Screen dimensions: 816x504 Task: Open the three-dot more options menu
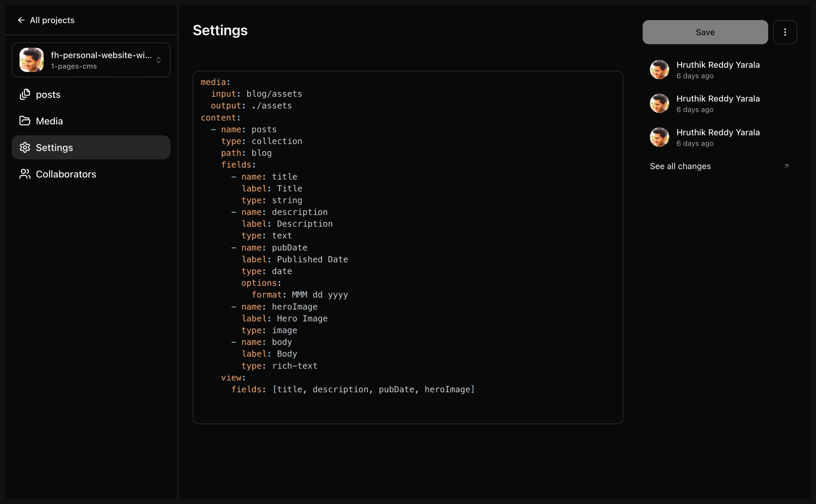point(785,32)
